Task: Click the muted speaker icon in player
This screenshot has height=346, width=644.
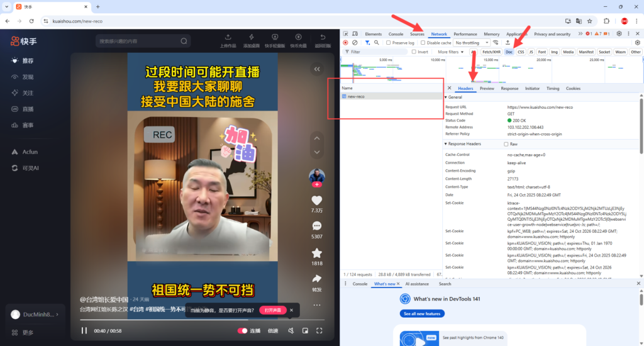Action: [291, 330]
